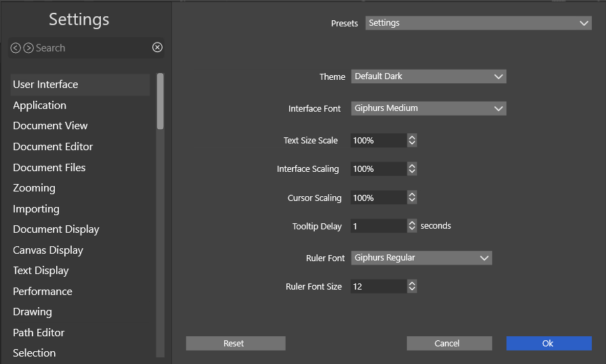Click the search forward arrow icon
This screenshot has width=606, height=364.
[x=28, y=48]
